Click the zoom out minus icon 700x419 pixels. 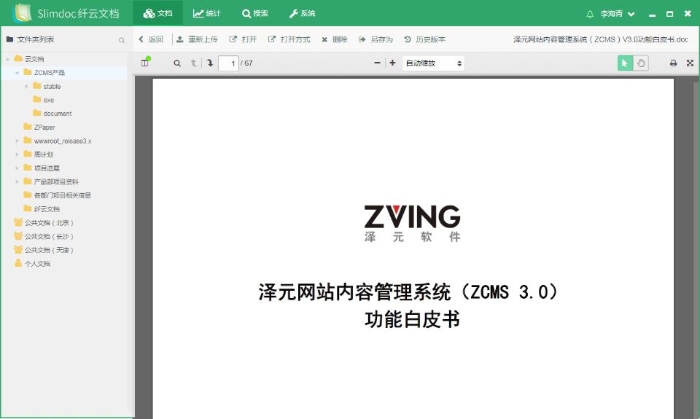point(377,63)
